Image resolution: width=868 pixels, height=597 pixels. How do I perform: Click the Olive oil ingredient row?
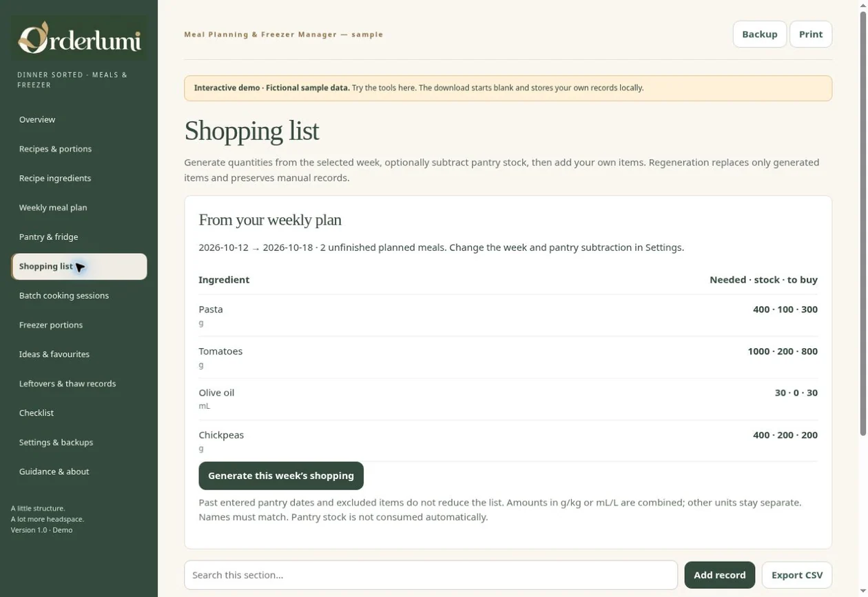tap(508, 399)
